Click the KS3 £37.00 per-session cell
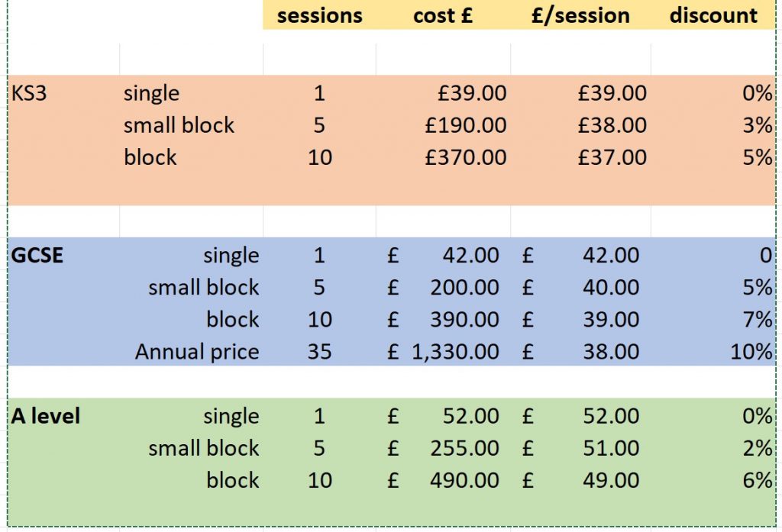The width and height of the screenshot is (782, 532). (612, 157)
